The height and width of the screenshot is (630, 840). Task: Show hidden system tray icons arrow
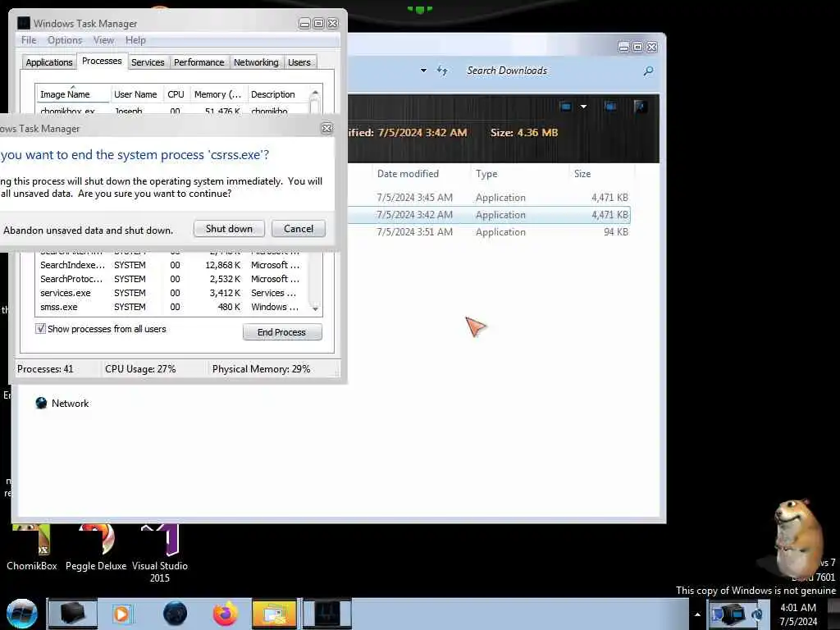[697, 614]
